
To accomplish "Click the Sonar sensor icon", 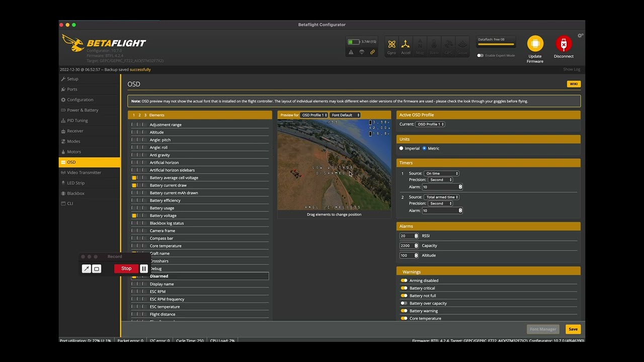I will 462,44.
